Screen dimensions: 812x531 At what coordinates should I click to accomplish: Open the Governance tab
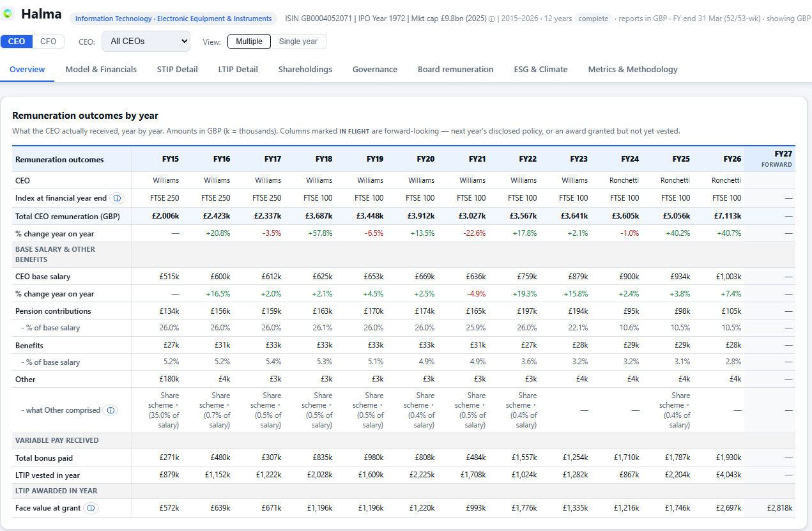point(375,70)
